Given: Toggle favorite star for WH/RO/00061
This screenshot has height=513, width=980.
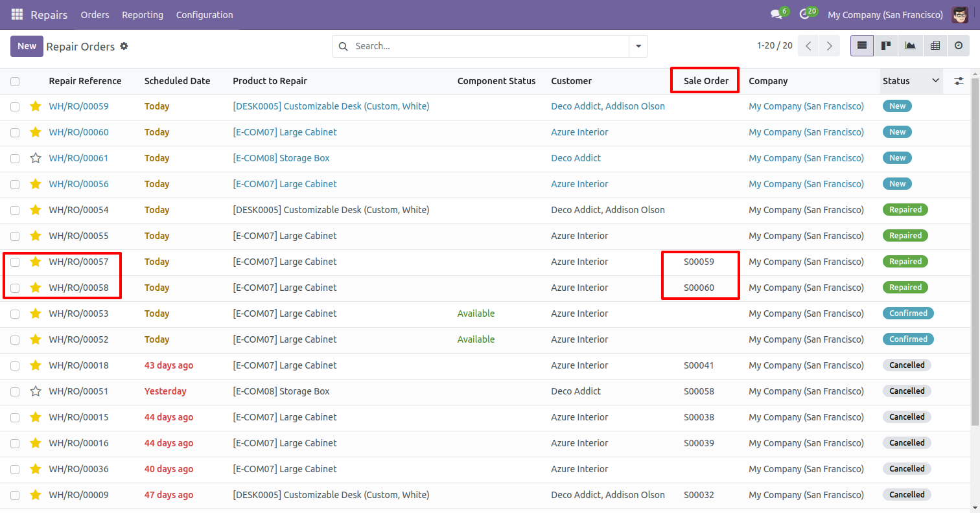Looking at the screenshot, I should click(x=36, y=158).
